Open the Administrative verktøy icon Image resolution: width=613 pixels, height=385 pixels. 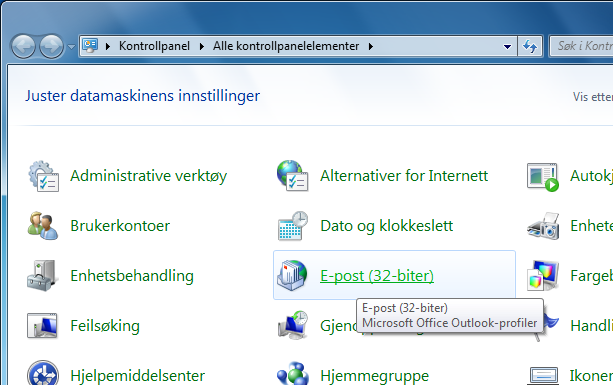click(x=43, y=176)
